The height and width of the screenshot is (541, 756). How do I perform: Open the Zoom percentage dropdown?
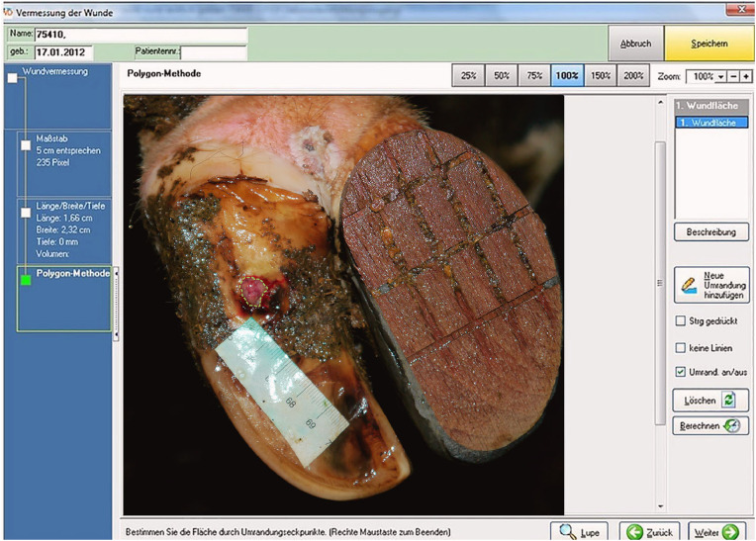(721, 76)
